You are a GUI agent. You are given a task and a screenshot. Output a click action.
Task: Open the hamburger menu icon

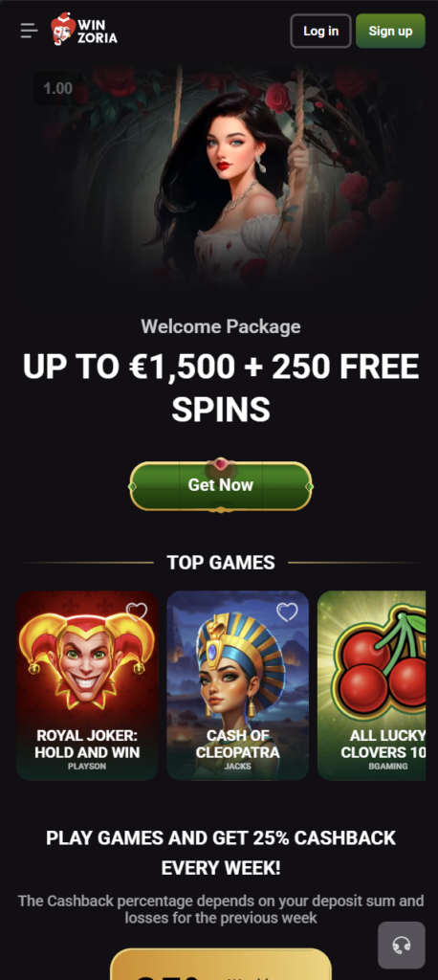coord(29,31)
